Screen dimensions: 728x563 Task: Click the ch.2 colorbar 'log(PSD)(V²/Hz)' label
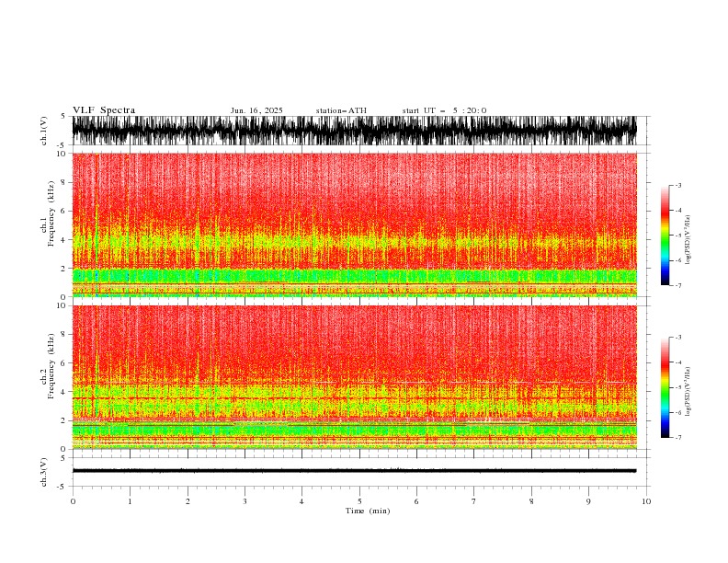point(688,392)
